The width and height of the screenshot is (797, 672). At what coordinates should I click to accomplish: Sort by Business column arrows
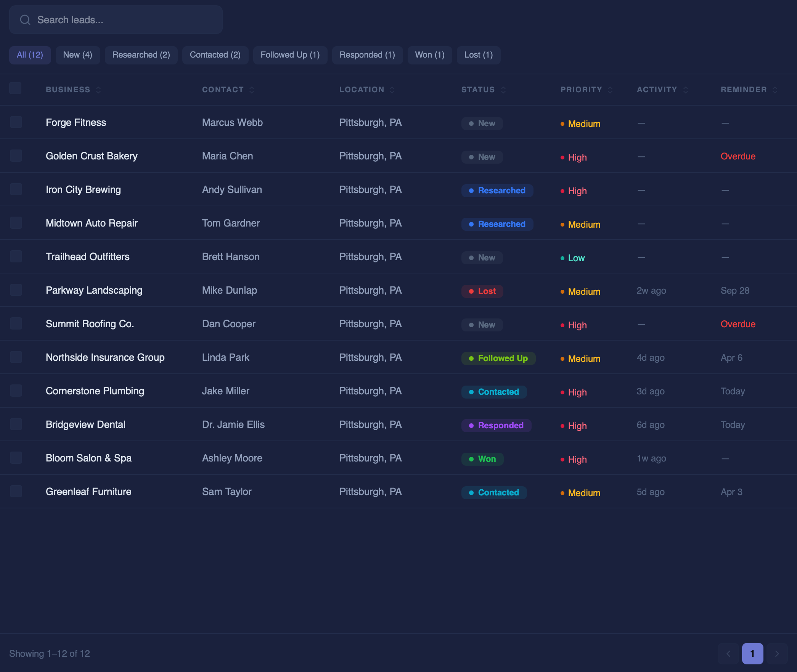98,90
